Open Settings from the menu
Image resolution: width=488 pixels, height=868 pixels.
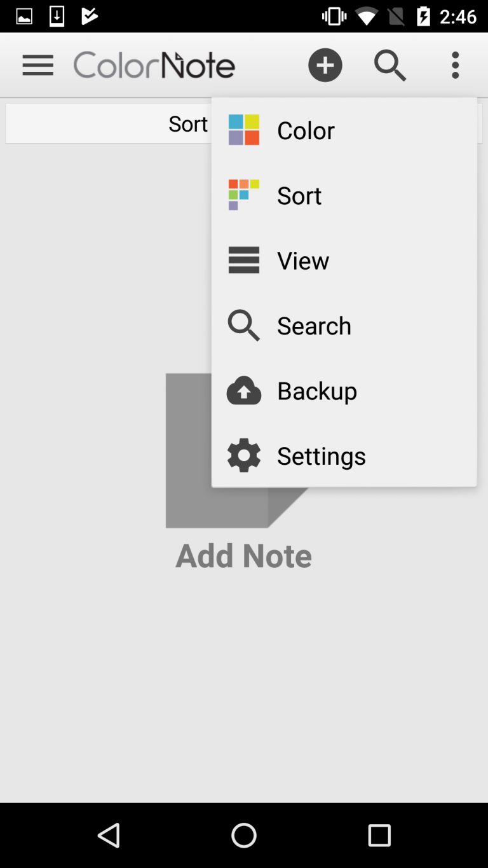[322, 456]
